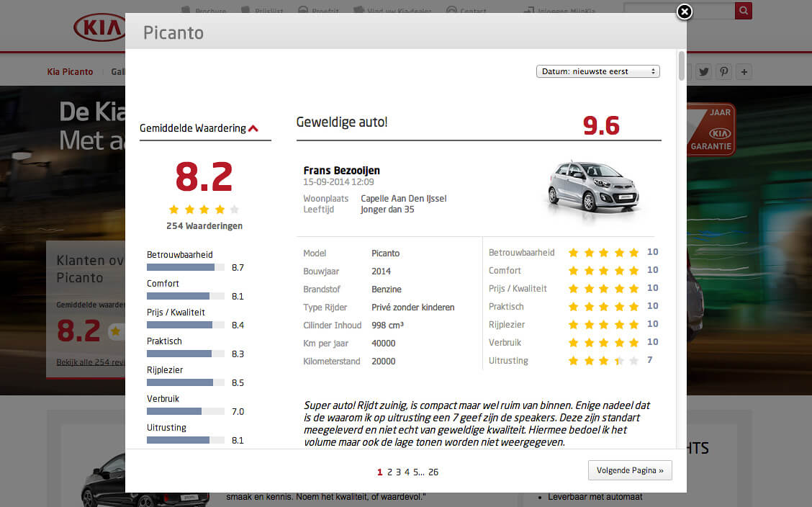812x507 pixels.
Task: Click the dropdown stepper arrows next to Datum
Action: [x=654, y=71]
